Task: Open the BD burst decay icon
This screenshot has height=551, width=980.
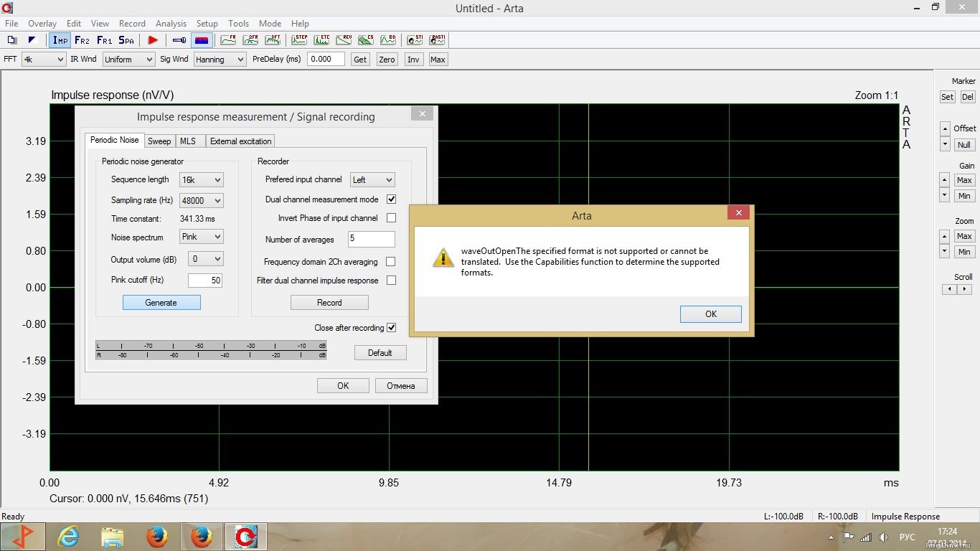Action: [388, 40]
